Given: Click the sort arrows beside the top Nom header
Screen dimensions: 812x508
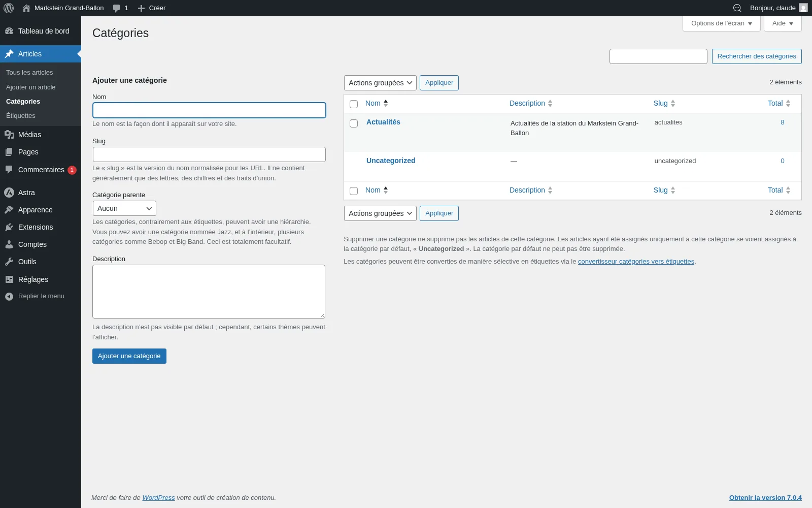Looking at the screenshot, I should (x=386, y=103).
